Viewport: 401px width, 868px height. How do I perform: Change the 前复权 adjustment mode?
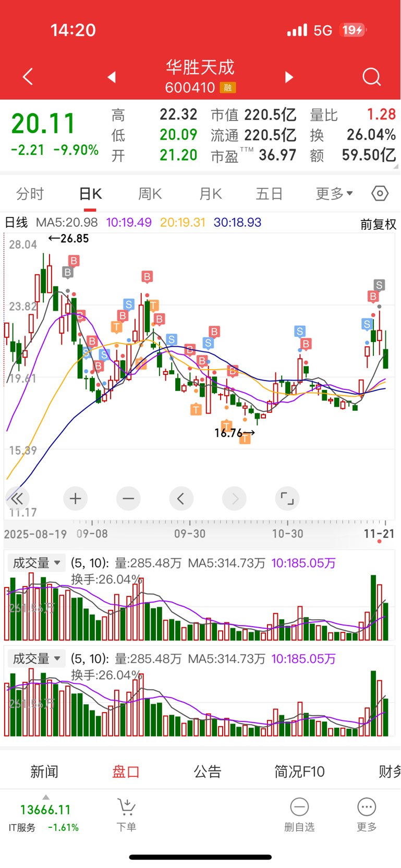point(379,224)
